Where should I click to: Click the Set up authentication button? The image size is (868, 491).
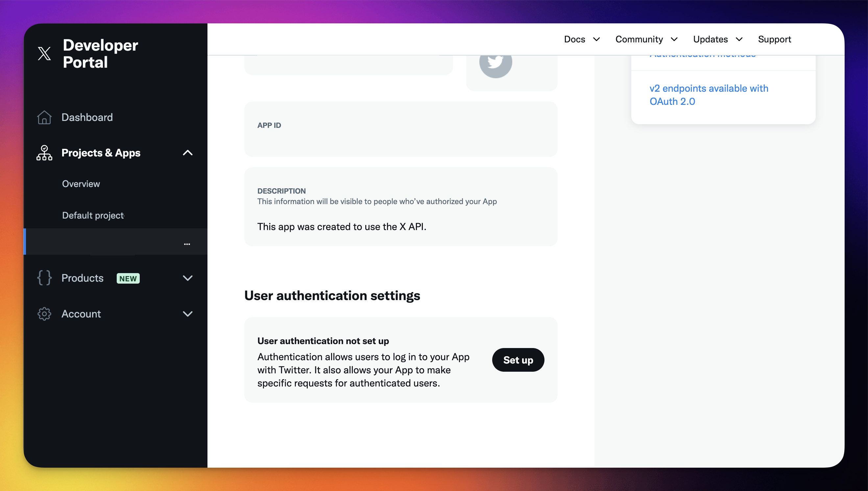coord(518,360)
